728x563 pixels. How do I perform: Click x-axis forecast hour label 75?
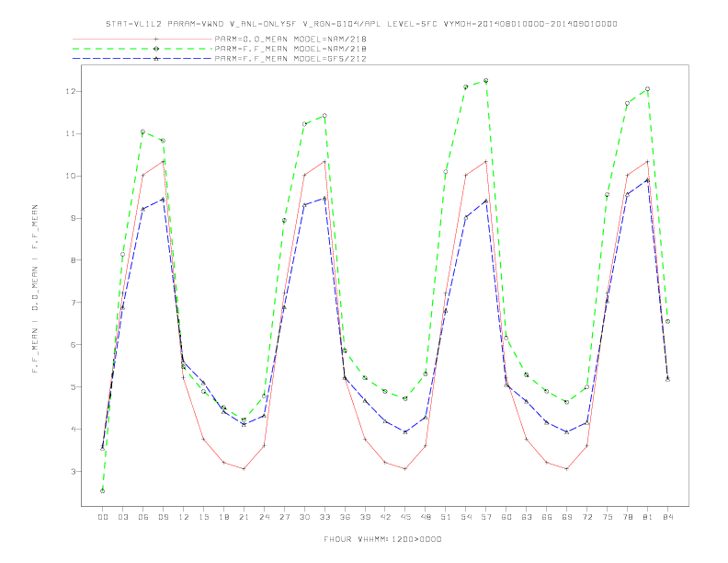coord(608,517)
